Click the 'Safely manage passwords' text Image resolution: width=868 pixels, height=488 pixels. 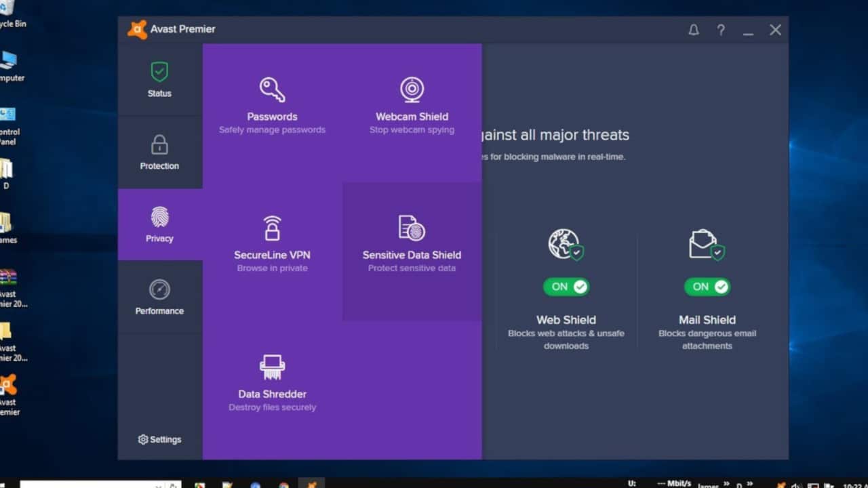(x=272, y=130)
